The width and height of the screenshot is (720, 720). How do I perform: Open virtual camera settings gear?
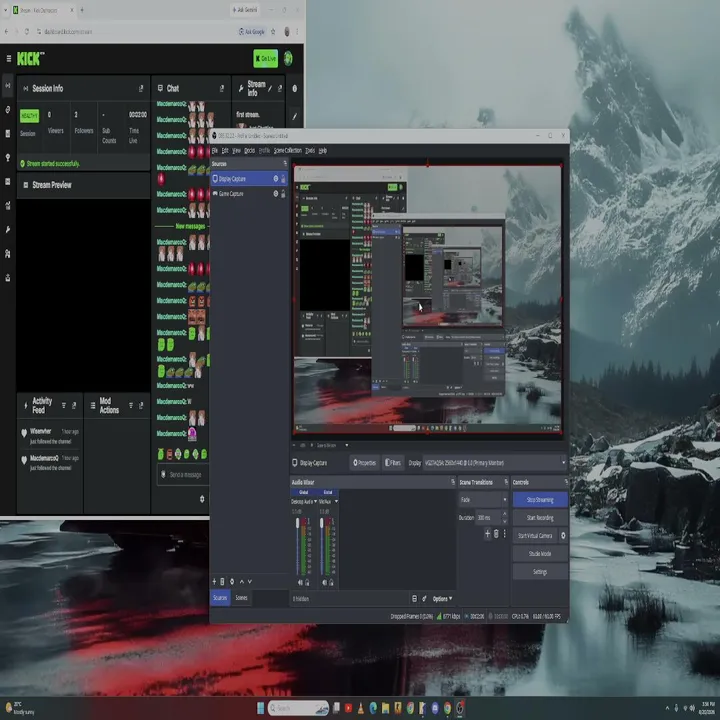tap(563, 535)
